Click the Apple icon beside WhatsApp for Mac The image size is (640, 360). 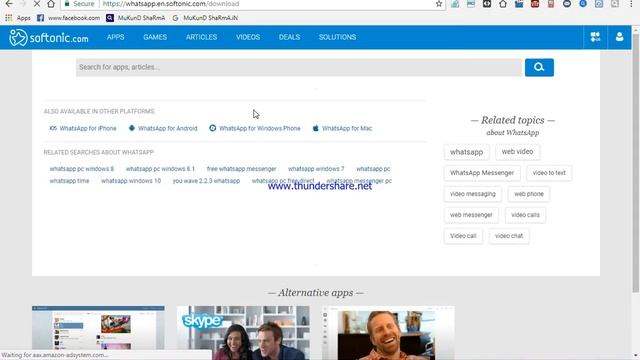click(x=316, y=128)
